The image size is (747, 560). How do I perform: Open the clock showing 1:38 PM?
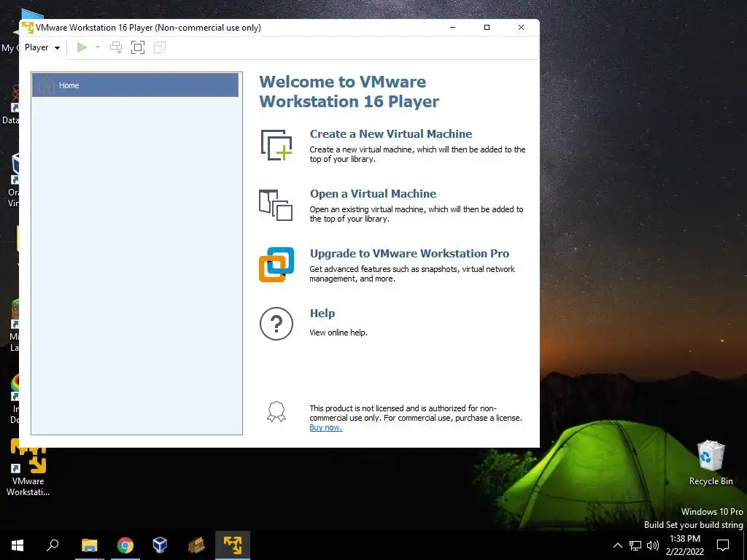pyautogui.click(x=684, y=545)
